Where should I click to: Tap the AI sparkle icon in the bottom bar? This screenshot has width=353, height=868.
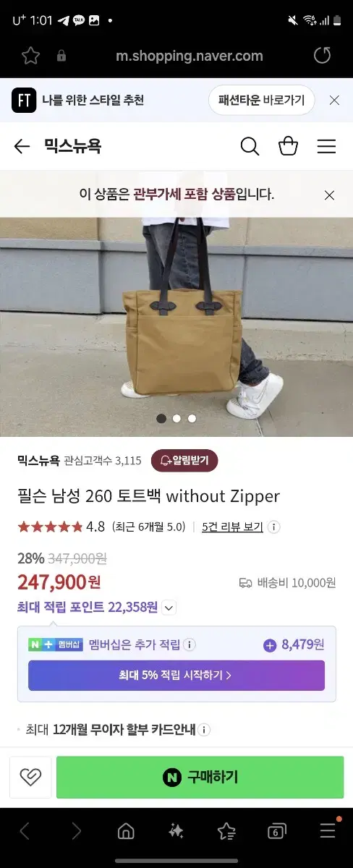[x=176, y=831]
